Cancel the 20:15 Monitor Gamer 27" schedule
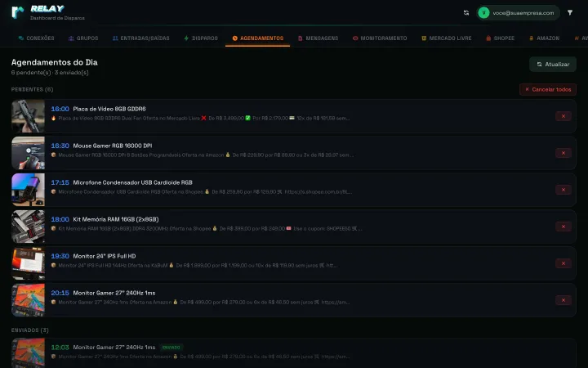 (563, 300)
